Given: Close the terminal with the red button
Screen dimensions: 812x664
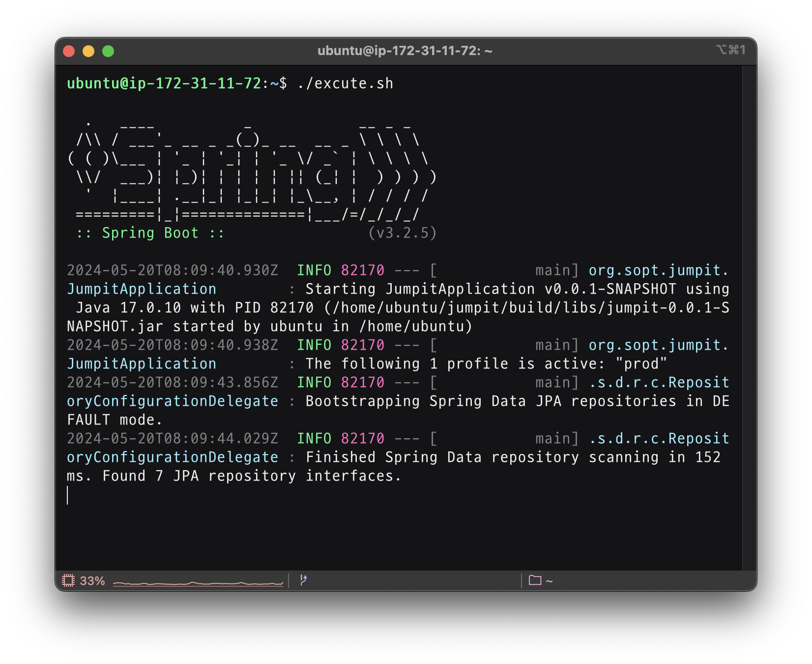Looking at the screenshot, I should 69,51.
